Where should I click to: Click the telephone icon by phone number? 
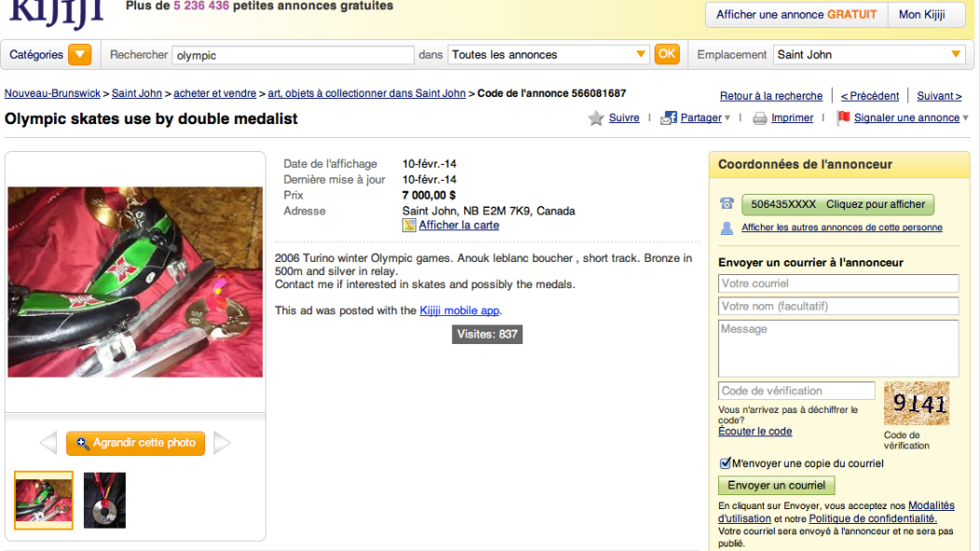(726, 203)
